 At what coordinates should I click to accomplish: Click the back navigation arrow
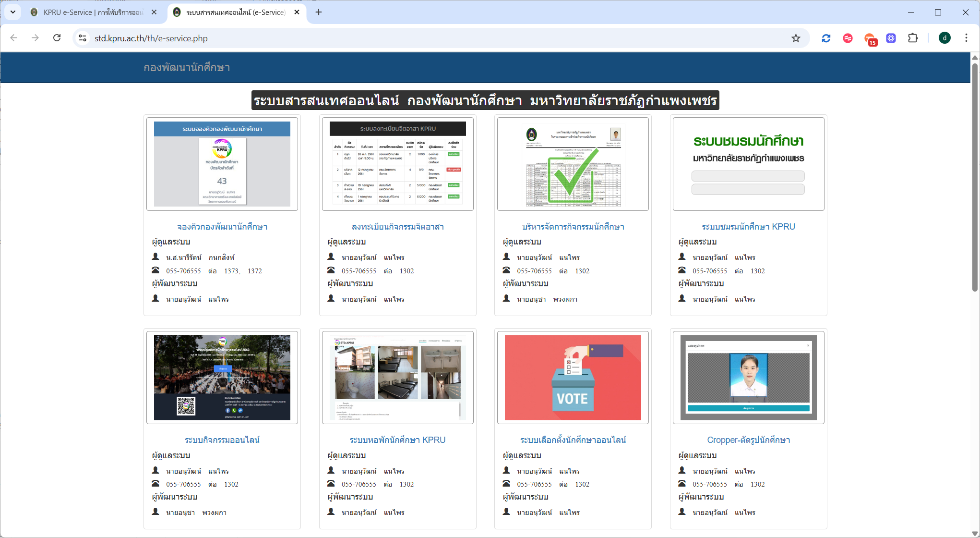[13, 38]
